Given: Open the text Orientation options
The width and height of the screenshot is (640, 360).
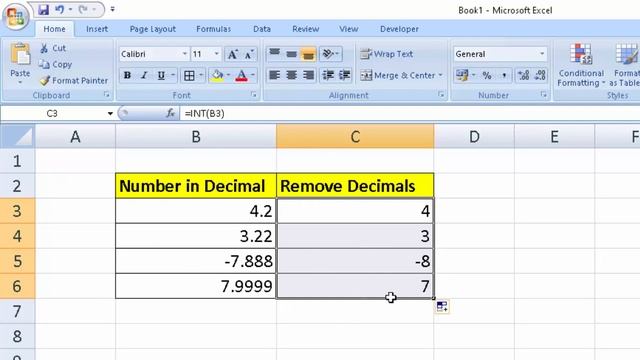Looking at the screenshot, I should [x=330, y=53].
